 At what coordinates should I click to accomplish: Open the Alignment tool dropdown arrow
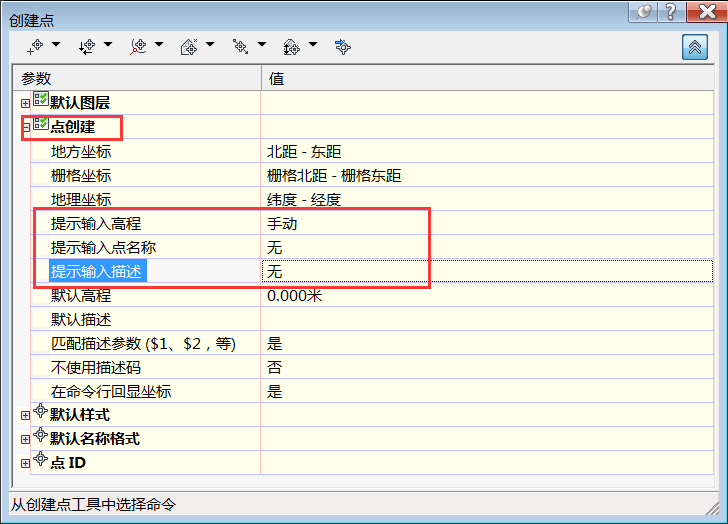click(159, 45)
